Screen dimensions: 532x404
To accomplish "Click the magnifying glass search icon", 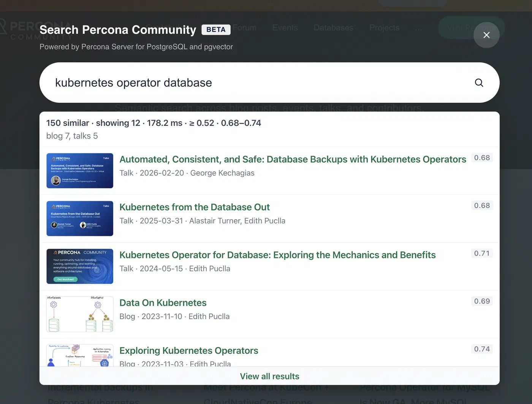I will (x=479, y=83).
